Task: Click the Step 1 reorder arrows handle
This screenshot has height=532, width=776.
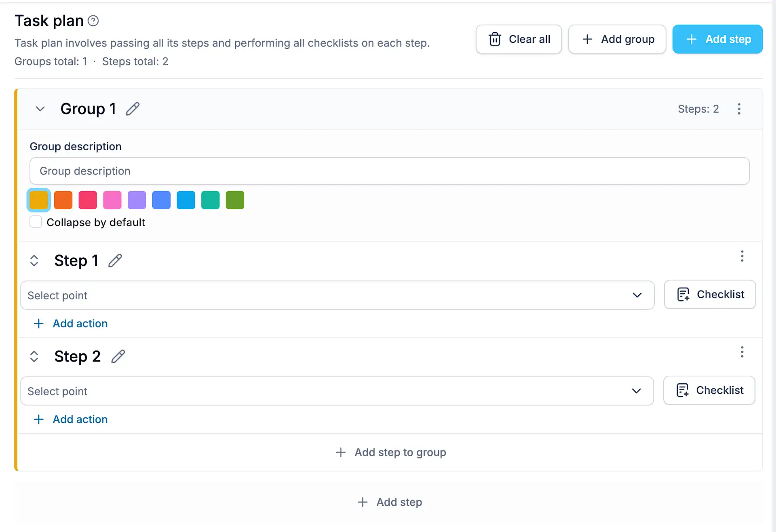Action: [34, 261]
